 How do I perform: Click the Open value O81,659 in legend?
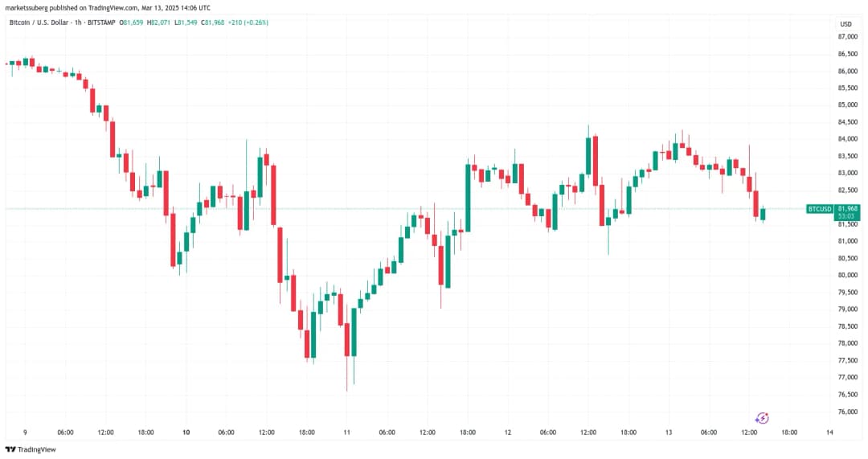point(132,22)
